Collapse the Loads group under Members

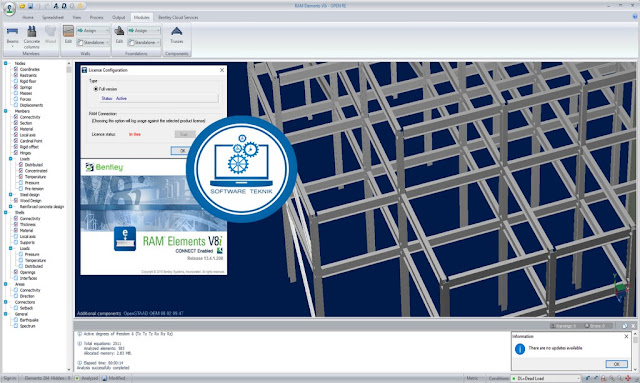pos(11,159)
